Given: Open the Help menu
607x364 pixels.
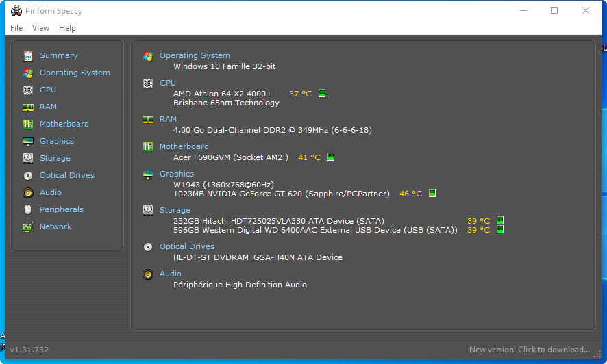Looking at the screenshot, I should coord(67,28).
